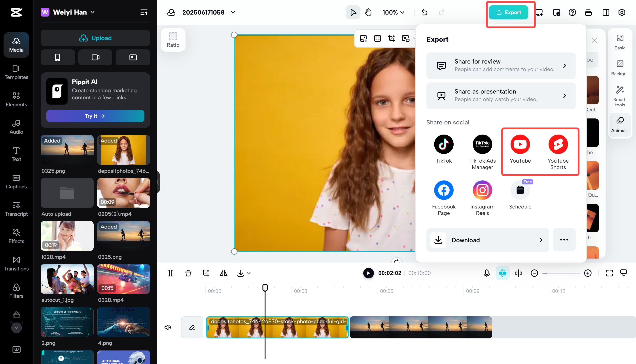Expand project name 202506171058 dropdown
636x364 pixels.
tap(233, 12)
